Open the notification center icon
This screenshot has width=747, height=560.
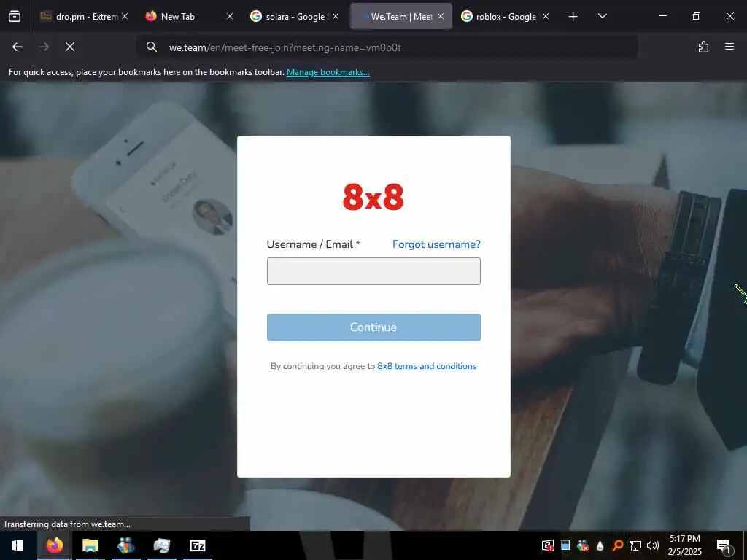click(724, 546)
